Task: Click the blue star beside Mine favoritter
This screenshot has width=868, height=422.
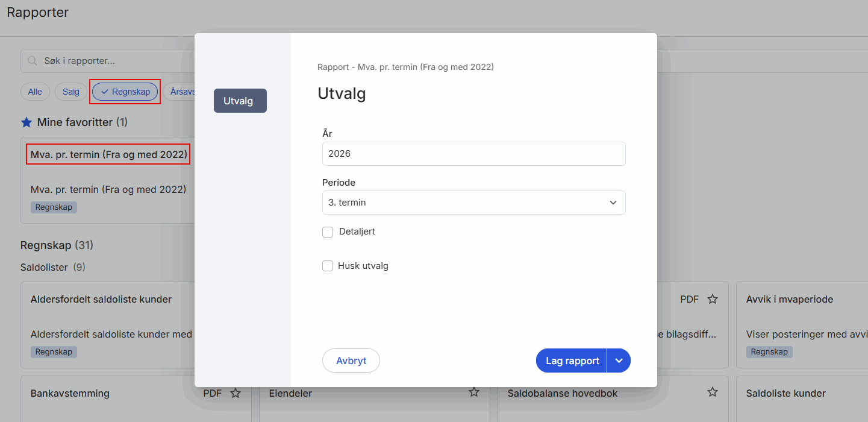Action: coord(27,122)
